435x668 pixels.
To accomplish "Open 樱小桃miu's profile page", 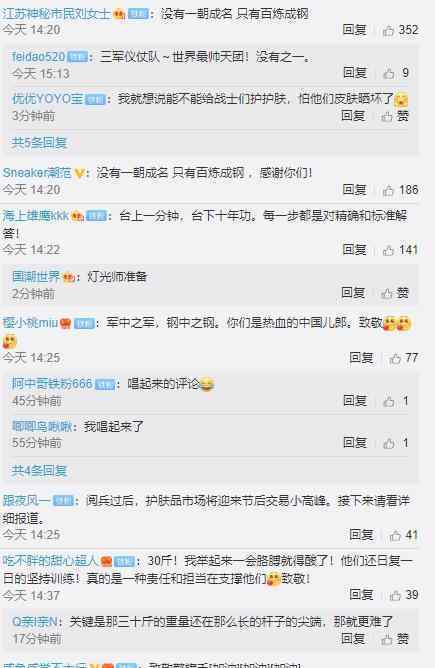I will point(30,323).
